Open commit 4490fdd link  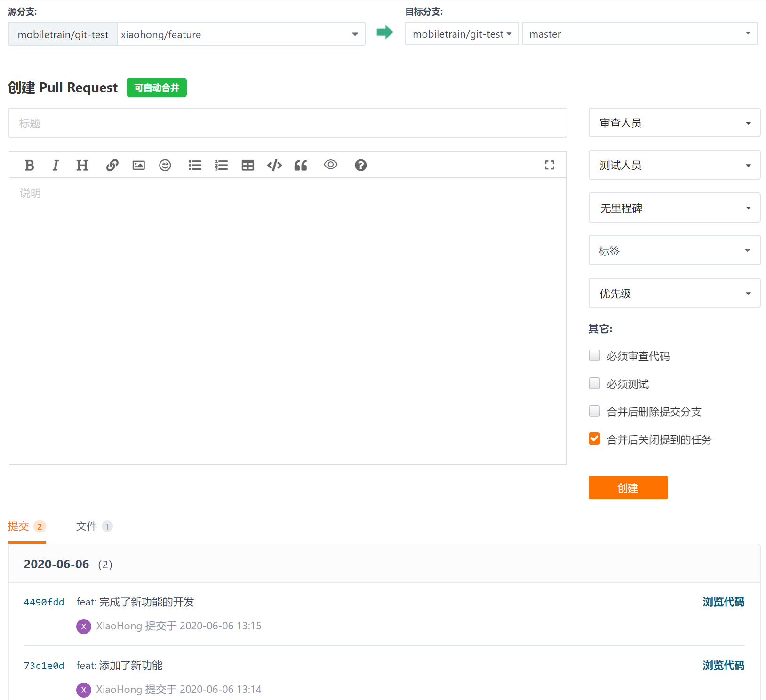(x=44, y=602)
